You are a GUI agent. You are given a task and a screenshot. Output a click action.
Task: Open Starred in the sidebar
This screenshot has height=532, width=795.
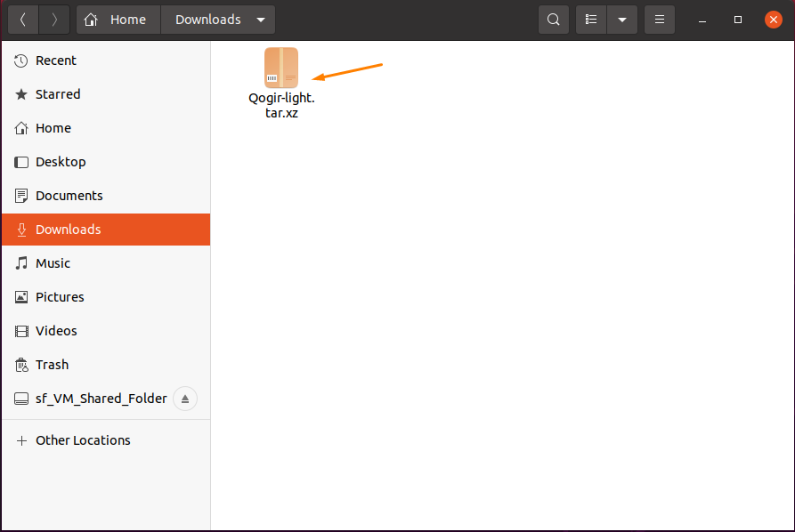[x=106, y=94]
